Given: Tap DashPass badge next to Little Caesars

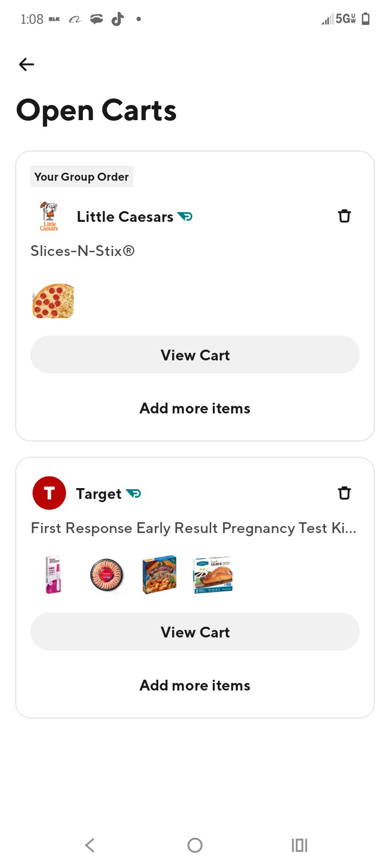Looking at the screenshot, I should pos(185,216).
